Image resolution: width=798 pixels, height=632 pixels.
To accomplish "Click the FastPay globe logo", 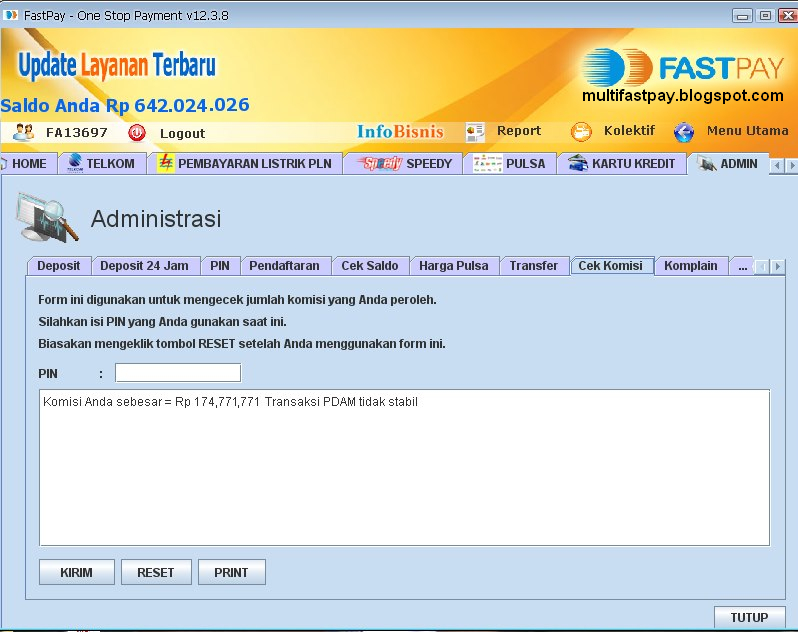I will point(617,67).
